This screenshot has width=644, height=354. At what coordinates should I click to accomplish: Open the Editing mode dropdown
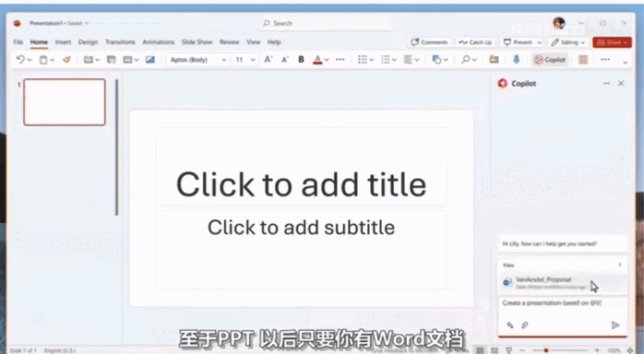tap(568, 42)
